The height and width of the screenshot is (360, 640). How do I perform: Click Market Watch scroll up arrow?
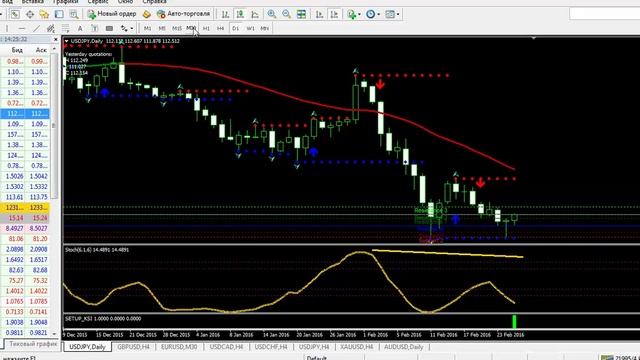coord(54,49)
